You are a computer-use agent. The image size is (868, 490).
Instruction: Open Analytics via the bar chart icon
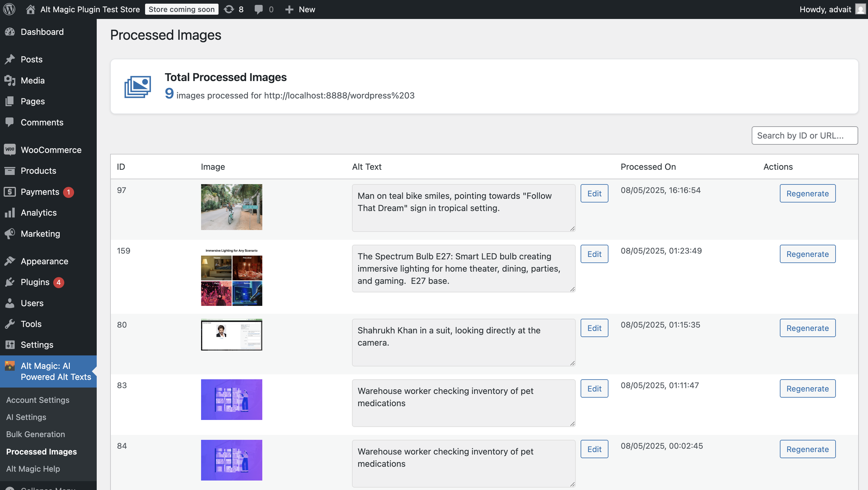(10, 213)
